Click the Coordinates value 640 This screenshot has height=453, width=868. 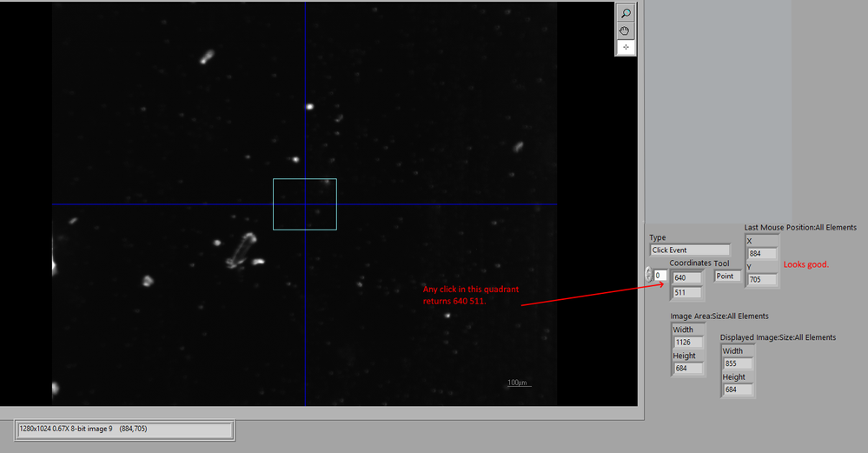point(687,277)
